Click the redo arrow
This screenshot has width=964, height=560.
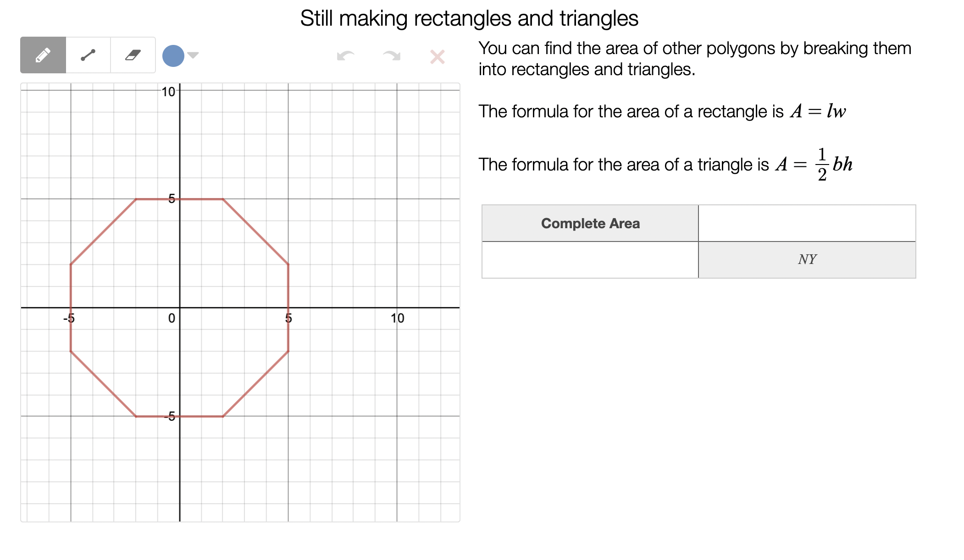coord(392,56)
